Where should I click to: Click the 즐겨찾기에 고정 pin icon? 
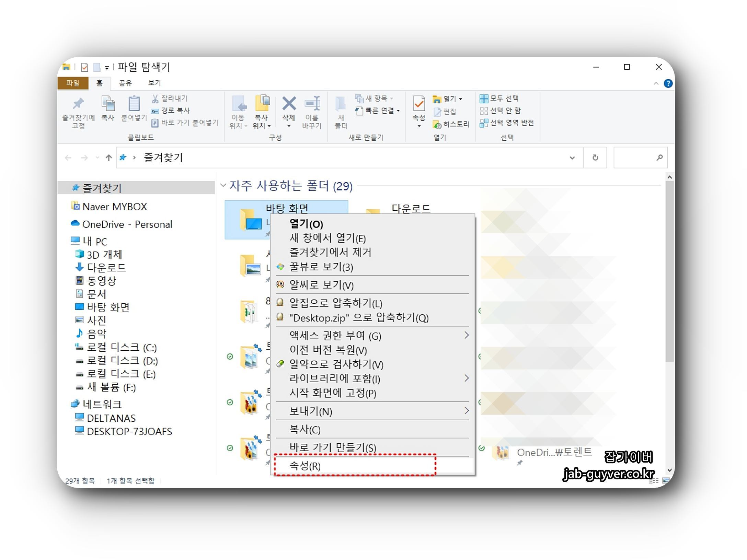(x=78, y=104)
